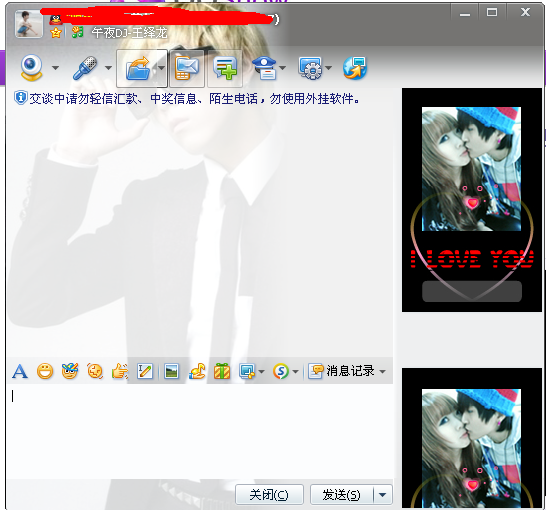The image size is (546, 510).
Task: Click the VIP magic emoticon face icon
Action: (x=70, y=371)
